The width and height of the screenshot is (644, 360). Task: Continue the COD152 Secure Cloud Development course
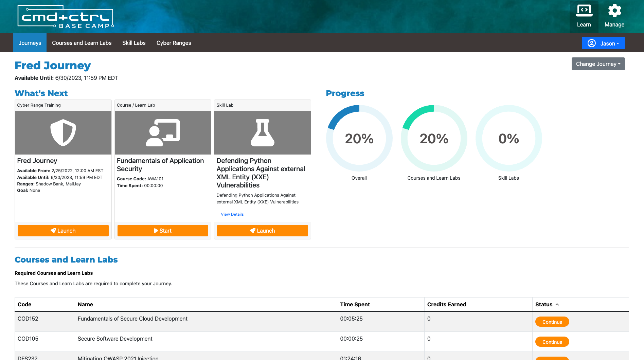point(552,322)
